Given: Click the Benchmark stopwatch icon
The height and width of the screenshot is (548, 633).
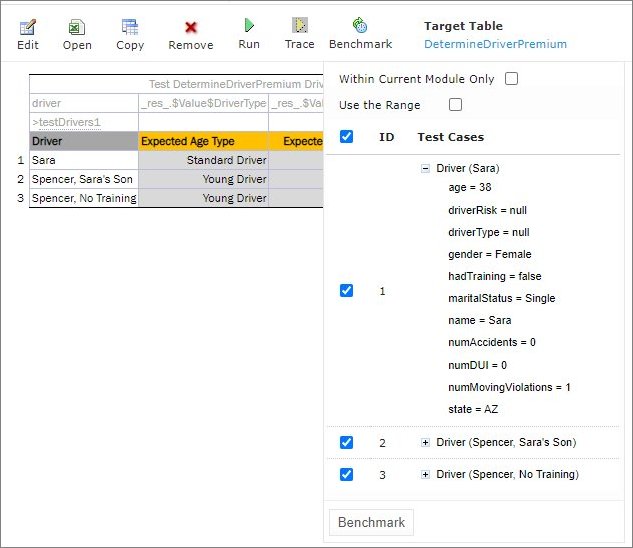Looking at the screenshot, I should point(360,26).
